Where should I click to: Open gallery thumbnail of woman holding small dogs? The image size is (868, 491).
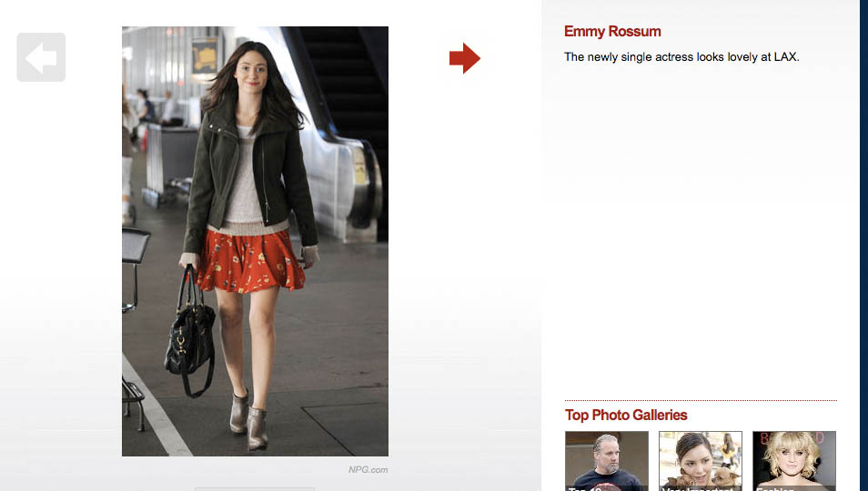point(700,457)
